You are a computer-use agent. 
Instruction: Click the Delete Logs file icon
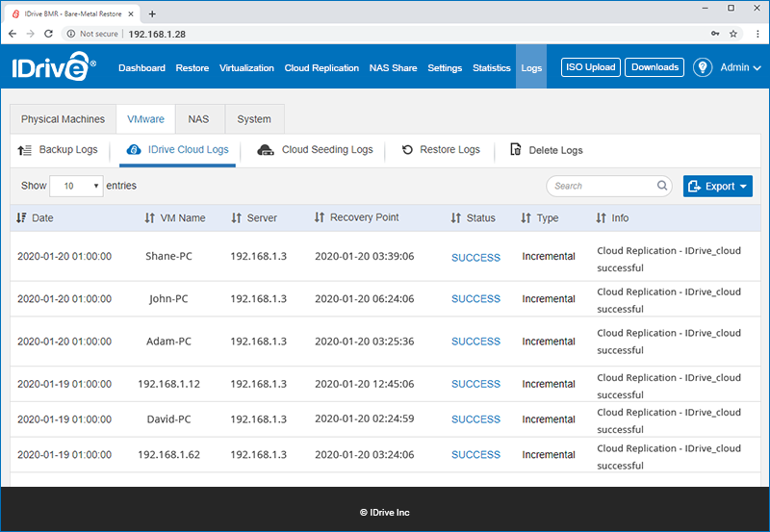pos(515,149)
